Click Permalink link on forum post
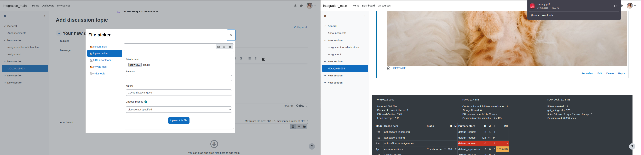 tap(587, 73)
